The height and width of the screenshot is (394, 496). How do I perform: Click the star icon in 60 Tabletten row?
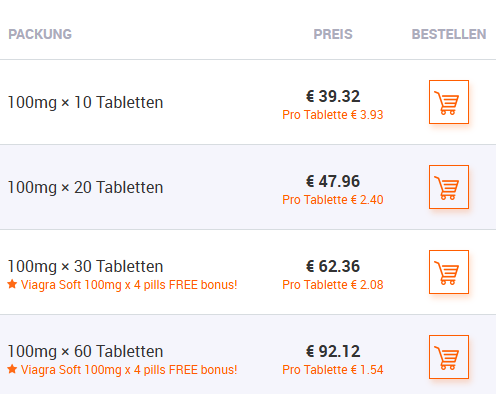[x=12, y=369]
